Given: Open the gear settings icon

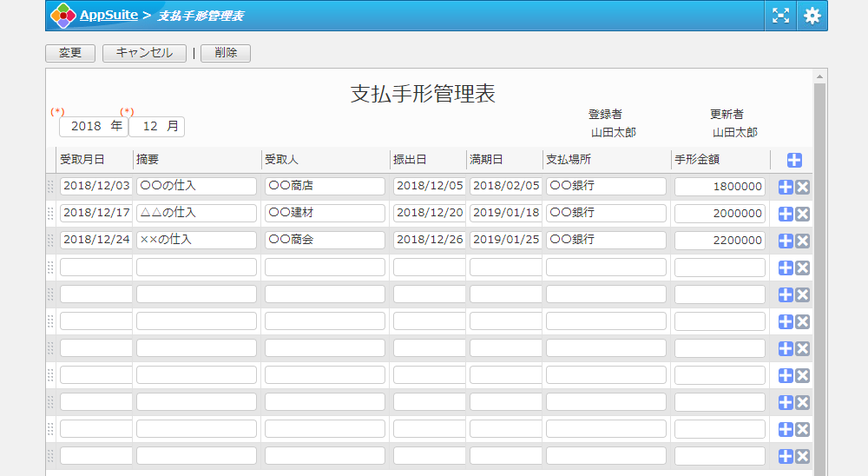Looking at the screenshot, I should (x=812, y=16).
